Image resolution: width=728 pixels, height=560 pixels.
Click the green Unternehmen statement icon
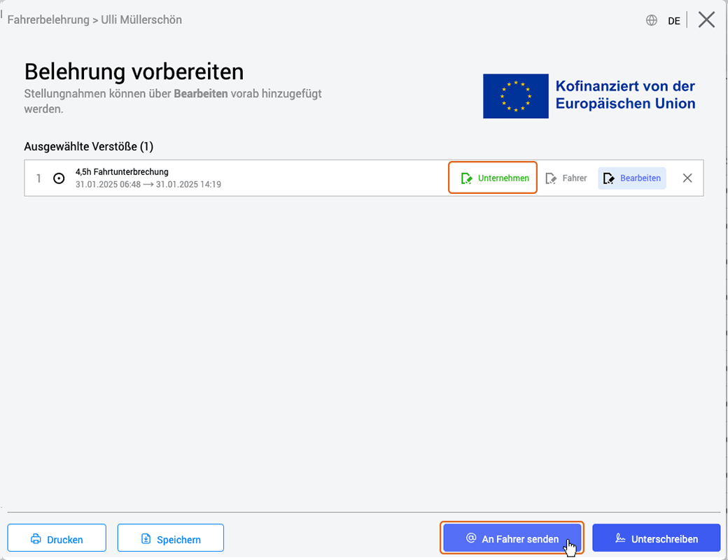point(466,178)
